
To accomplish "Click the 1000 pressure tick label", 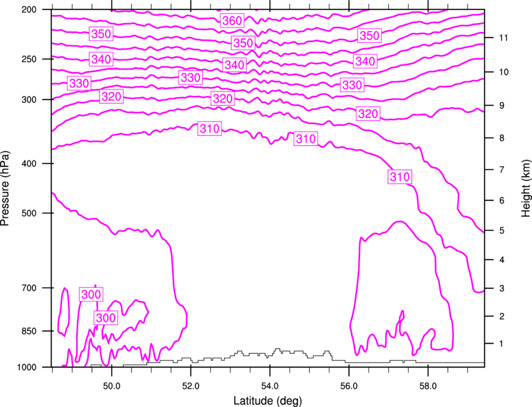I will (x=26, y=368).
